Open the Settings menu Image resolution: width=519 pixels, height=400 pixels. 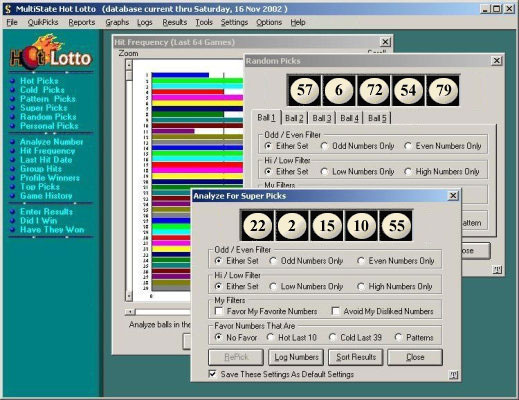point(234,22)
